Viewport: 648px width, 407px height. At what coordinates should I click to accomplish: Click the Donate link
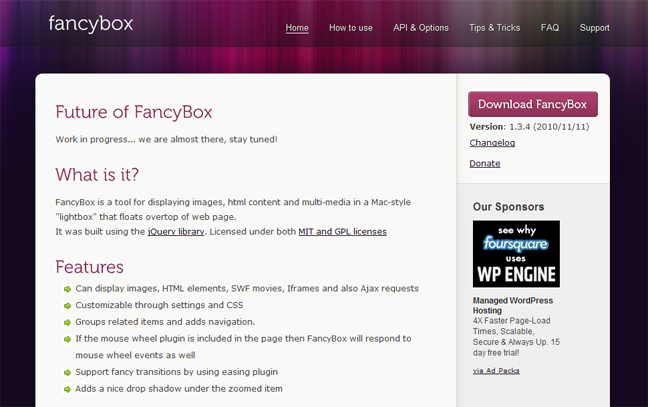point(484,163)
